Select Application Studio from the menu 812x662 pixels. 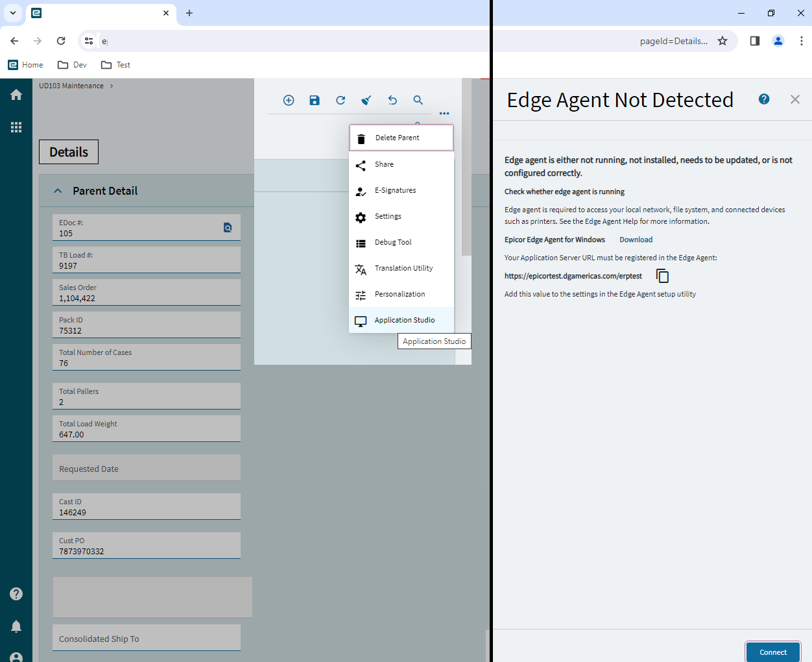pos(404,320)
